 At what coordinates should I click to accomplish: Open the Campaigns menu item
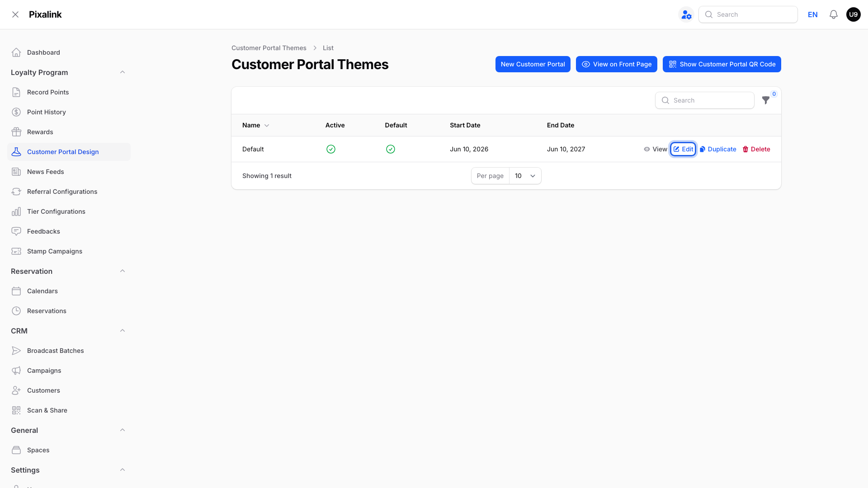coord(69,371)
